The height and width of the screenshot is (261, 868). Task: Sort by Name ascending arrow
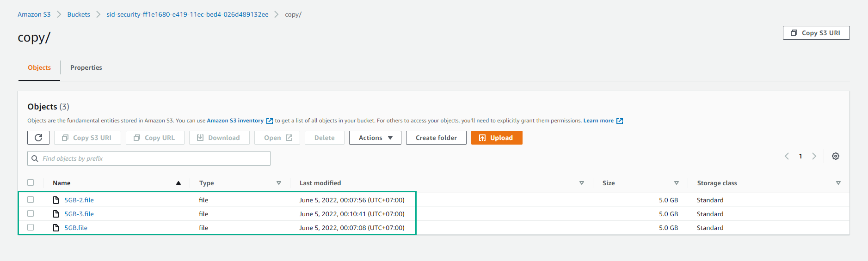(179, 183)
